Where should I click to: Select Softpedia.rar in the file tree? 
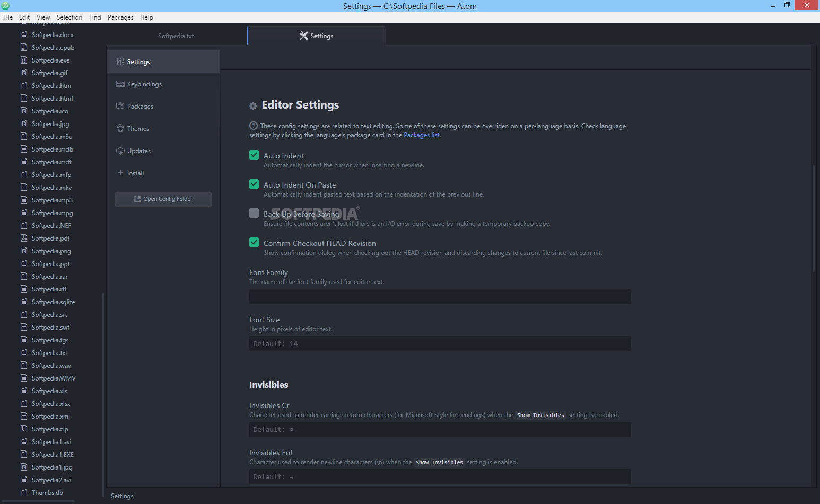49,276
